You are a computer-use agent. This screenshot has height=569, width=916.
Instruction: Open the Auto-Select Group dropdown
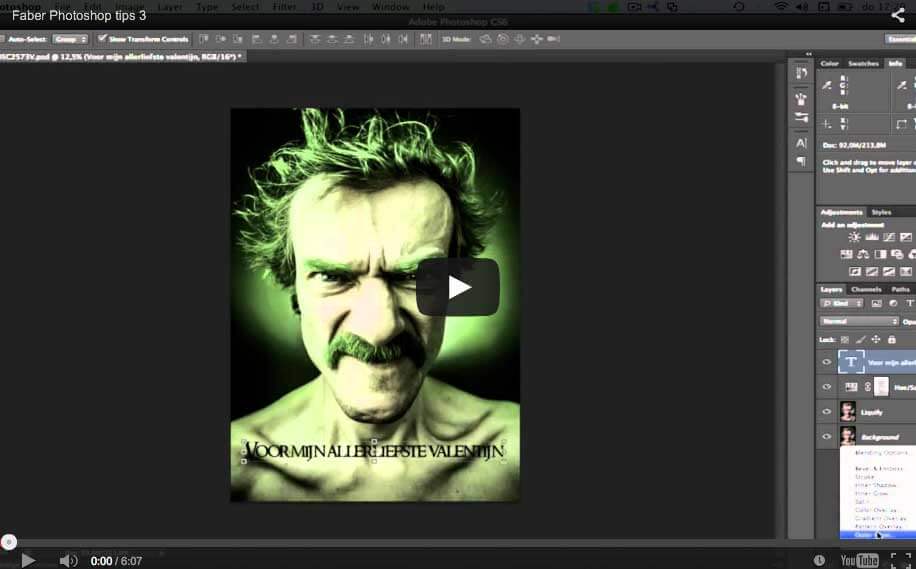(70, 39)
